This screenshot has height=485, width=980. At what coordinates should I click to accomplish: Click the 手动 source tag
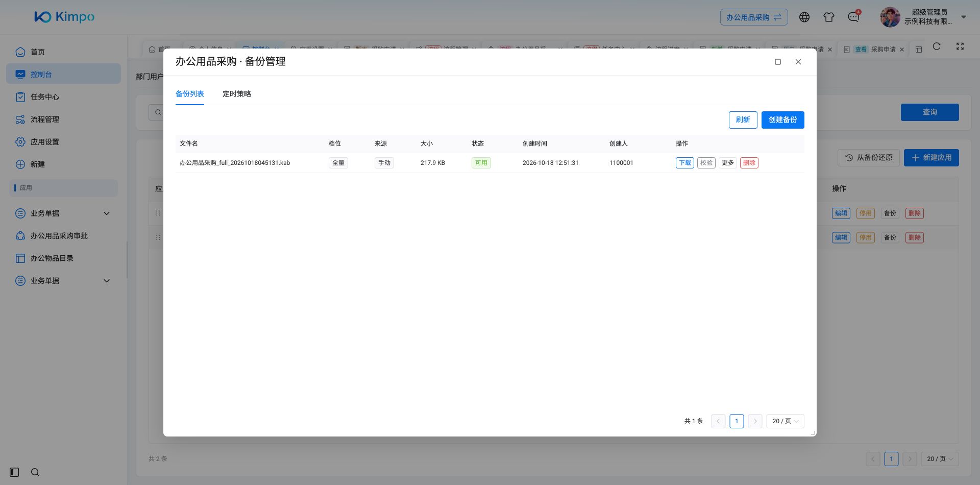(x=384, y=163)
